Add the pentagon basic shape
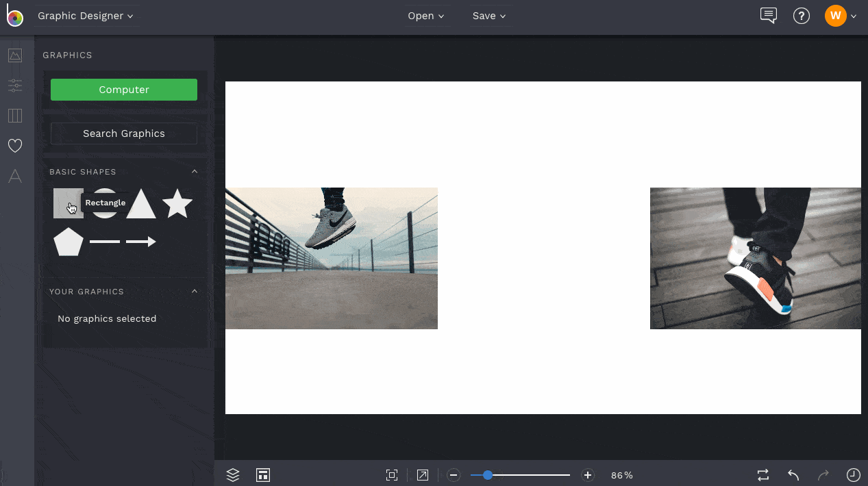 (69, 242)
